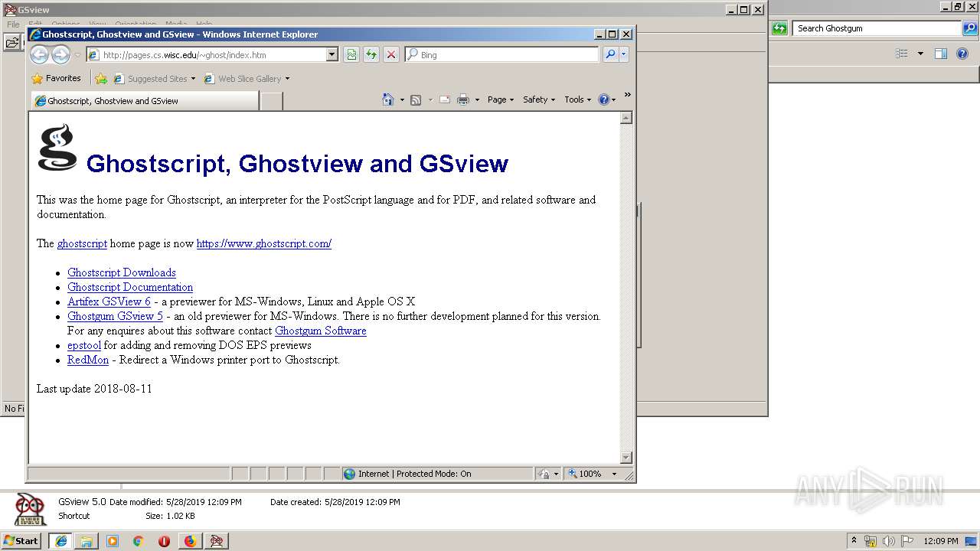The height and width of the screenshot is (551, 980).
Task: Click the Firefox taskbar icon
Action: pos(190,541)
